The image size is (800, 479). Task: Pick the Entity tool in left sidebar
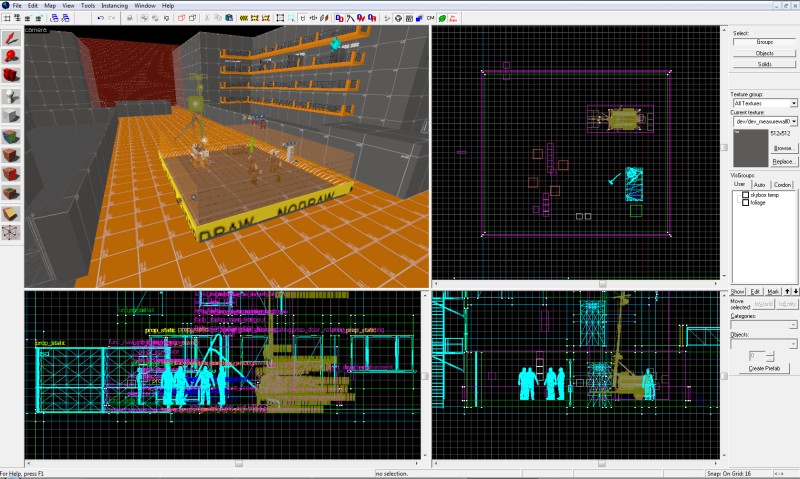11,96
